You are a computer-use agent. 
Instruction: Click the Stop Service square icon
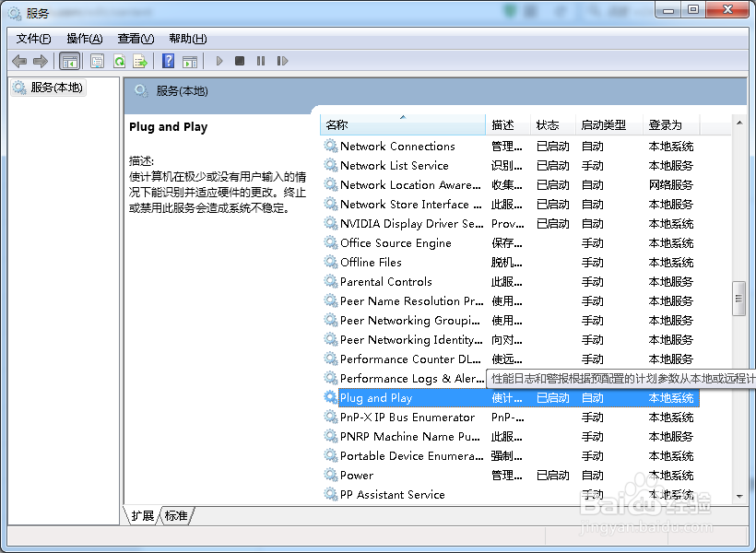[x=240, y=61]
